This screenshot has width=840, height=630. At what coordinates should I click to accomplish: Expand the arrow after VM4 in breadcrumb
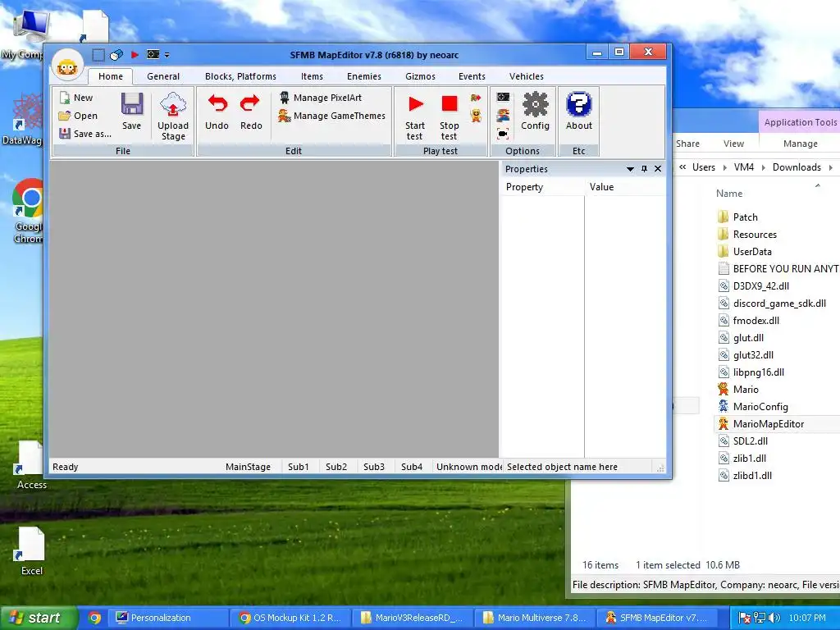pos(764,167)
